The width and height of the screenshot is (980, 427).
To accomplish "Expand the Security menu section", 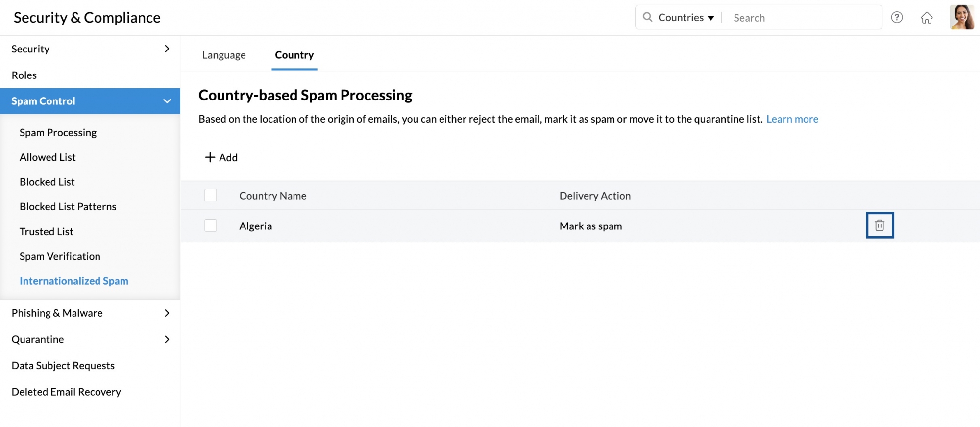I will 90,49.
